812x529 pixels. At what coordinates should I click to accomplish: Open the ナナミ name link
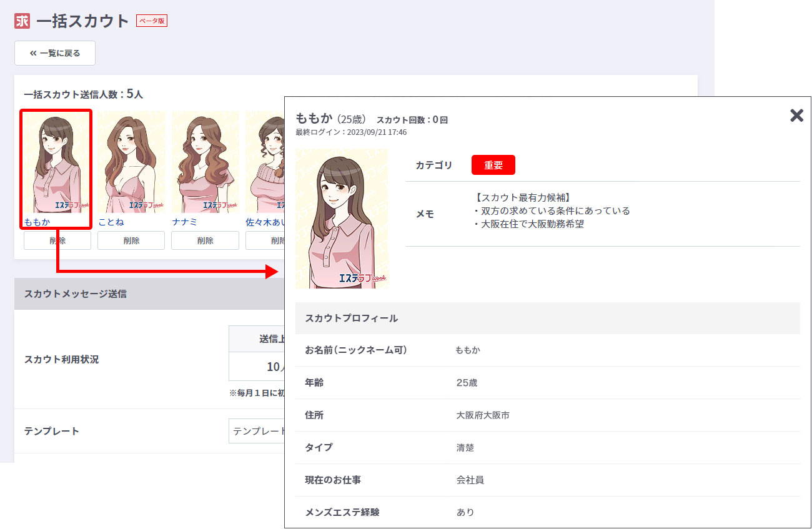184,222
